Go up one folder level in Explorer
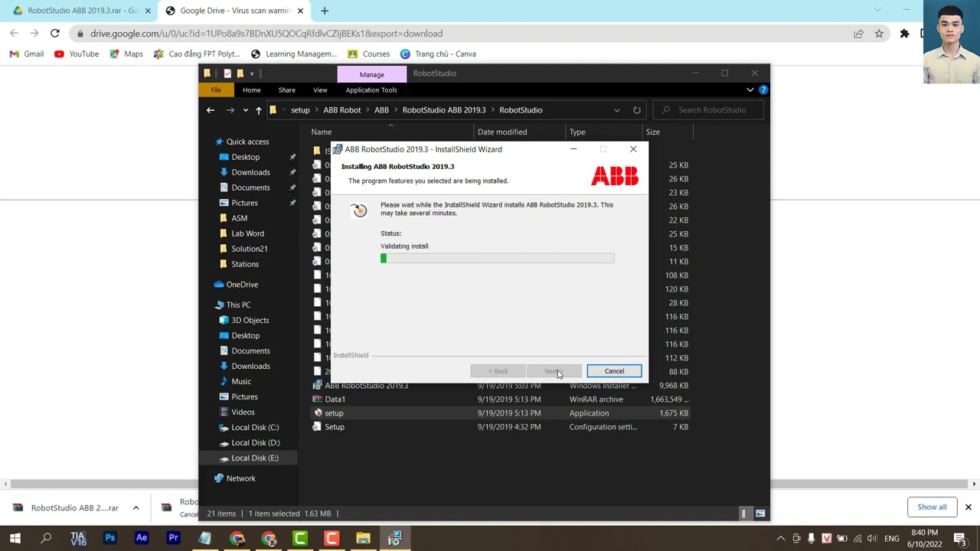Screen dimensions: 980x551 [259, 110]
